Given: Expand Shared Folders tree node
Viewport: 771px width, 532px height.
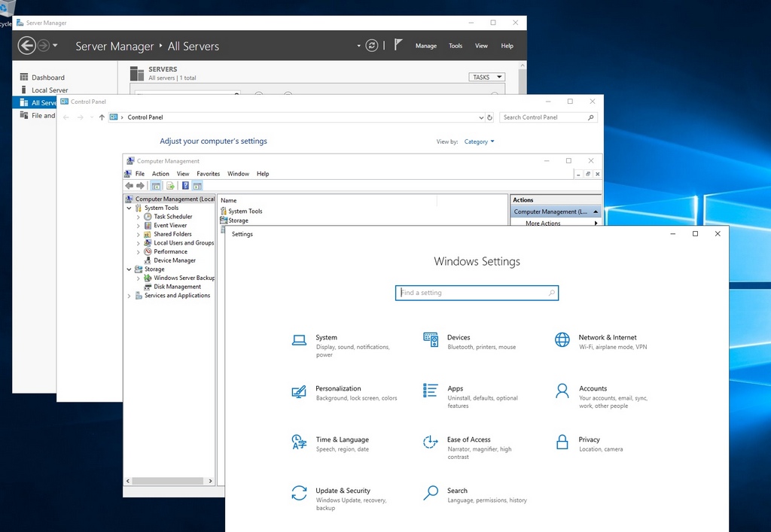Looking at the screenshot, I should pos(139,234).
